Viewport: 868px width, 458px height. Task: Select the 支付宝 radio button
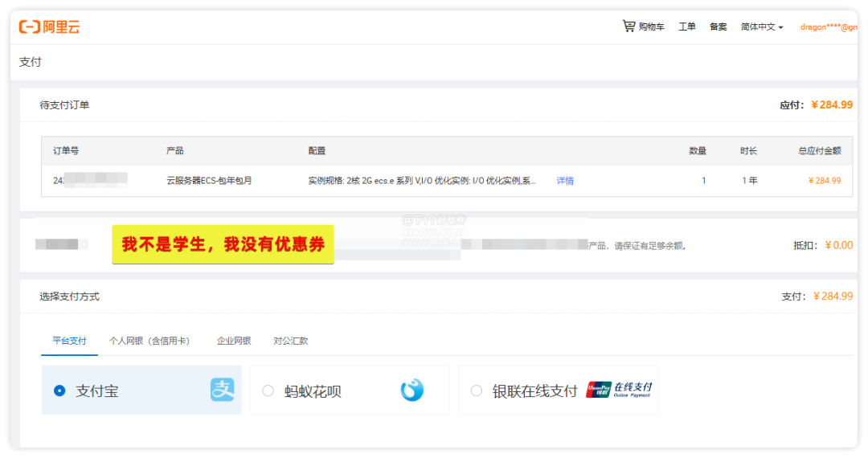click(x=59, y=391)
